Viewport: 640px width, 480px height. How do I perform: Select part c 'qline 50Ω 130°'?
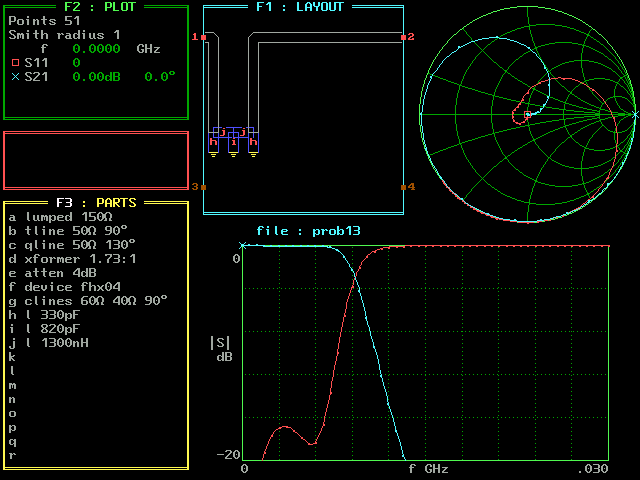click(72, 245)
